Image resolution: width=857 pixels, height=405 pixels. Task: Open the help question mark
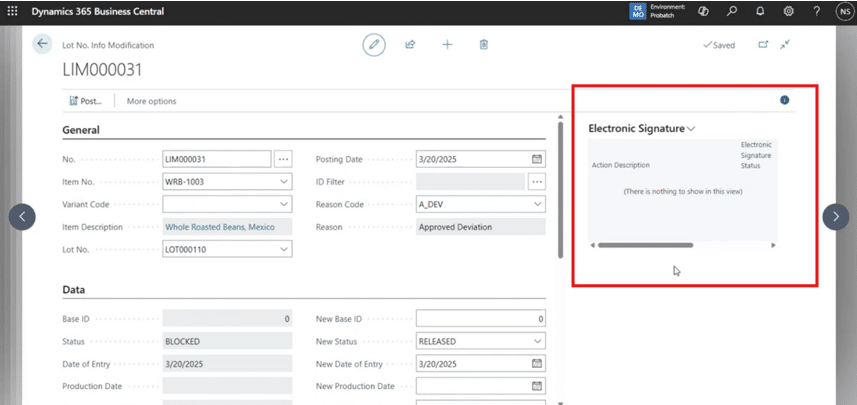[817, 11]
